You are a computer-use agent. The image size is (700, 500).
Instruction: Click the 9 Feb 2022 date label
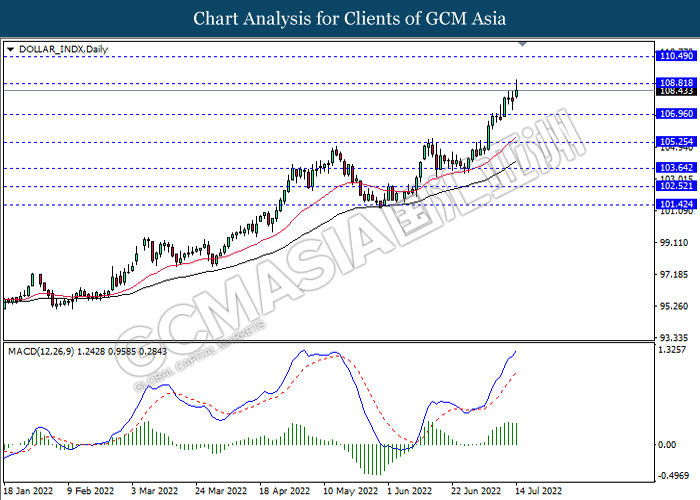click(91, 491)
